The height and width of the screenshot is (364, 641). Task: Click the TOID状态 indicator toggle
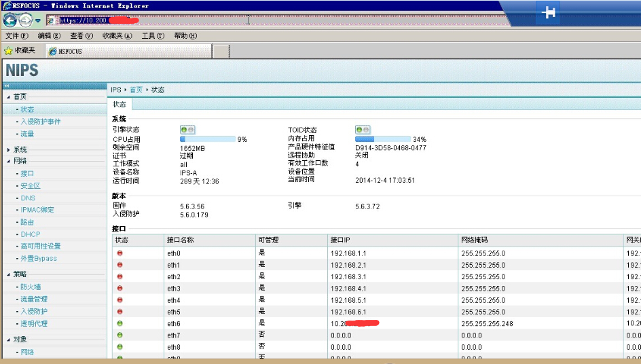(363, 130)
